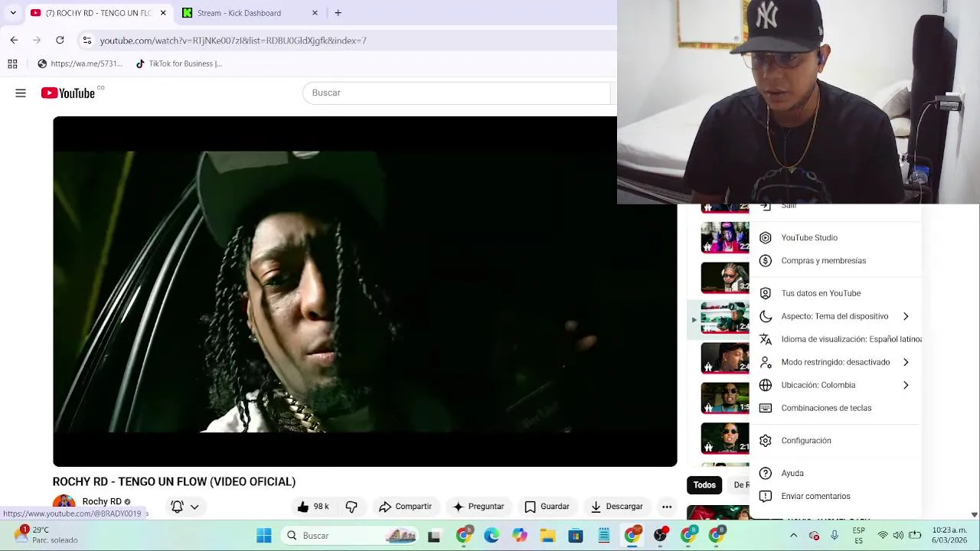Click the dollar icon beside Compras
980x551 pixels.
765,260
